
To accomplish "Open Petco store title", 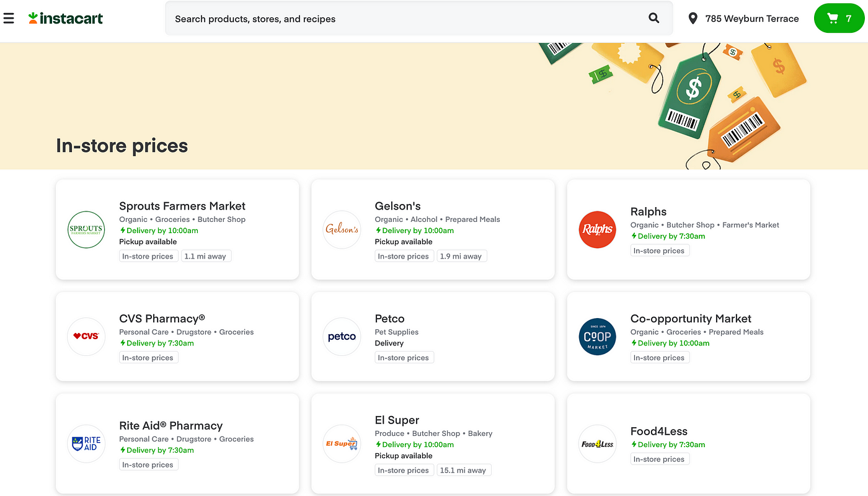I will (389, 319).
